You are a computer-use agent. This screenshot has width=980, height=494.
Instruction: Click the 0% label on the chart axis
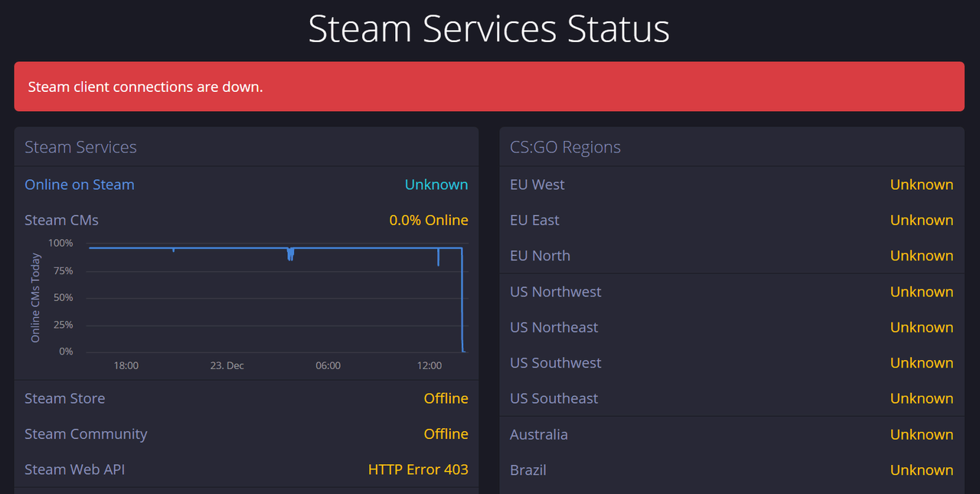pos(66,352)
